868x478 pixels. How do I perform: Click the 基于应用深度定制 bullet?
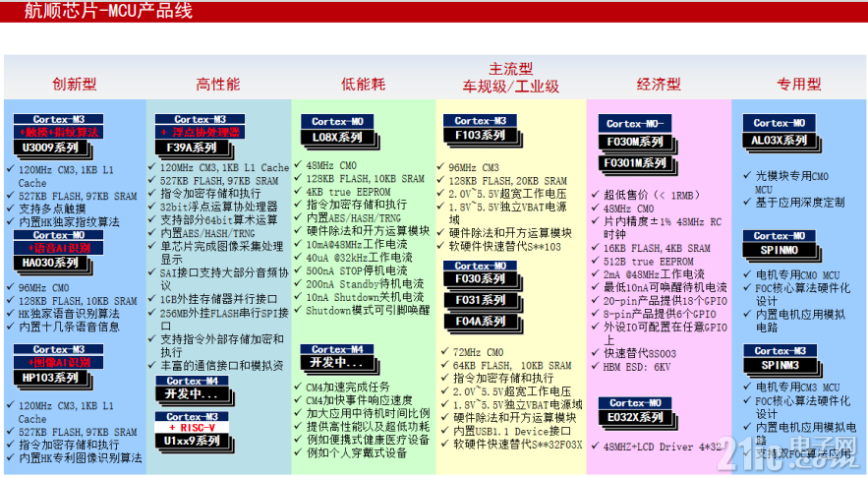pyautogui.click(x=800, y=203)
